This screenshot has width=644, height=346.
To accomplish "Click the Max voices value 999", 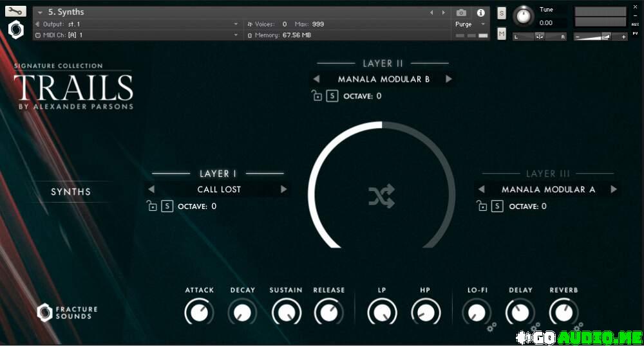I will pyautogui.click(x=318, y=24).
